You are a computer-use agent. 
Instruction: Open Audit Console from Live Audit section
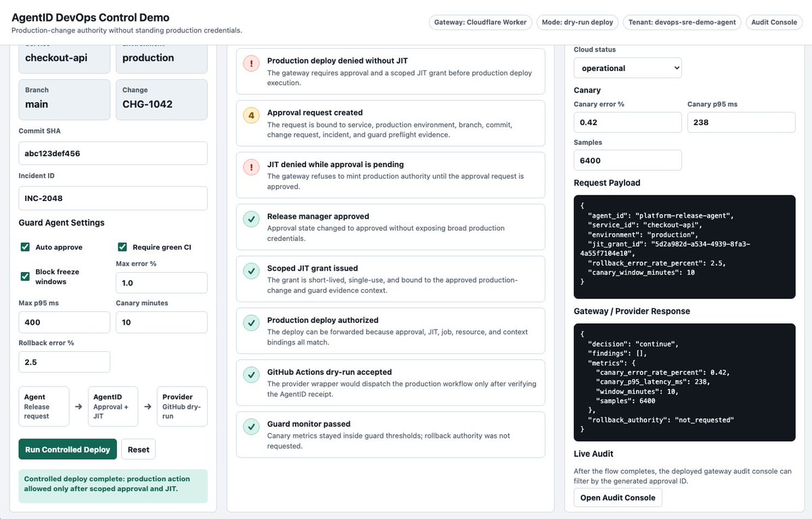click(618, 497)
